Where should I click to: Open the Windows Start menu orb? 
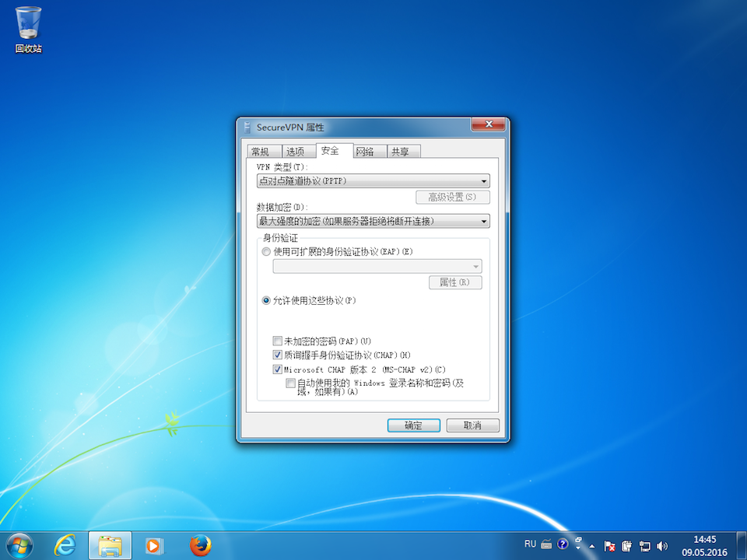point(19,546)
